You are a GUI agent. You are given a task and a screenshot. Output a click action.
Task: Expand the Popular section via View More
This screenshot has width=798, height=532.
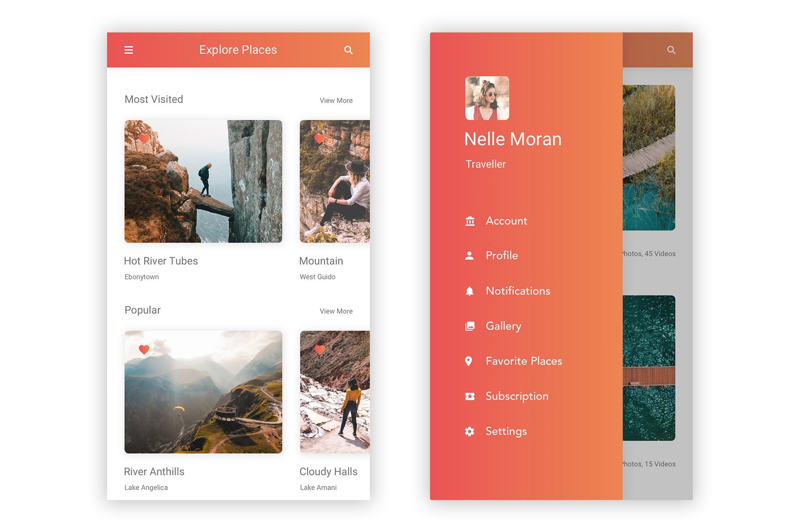pos(336,311)
